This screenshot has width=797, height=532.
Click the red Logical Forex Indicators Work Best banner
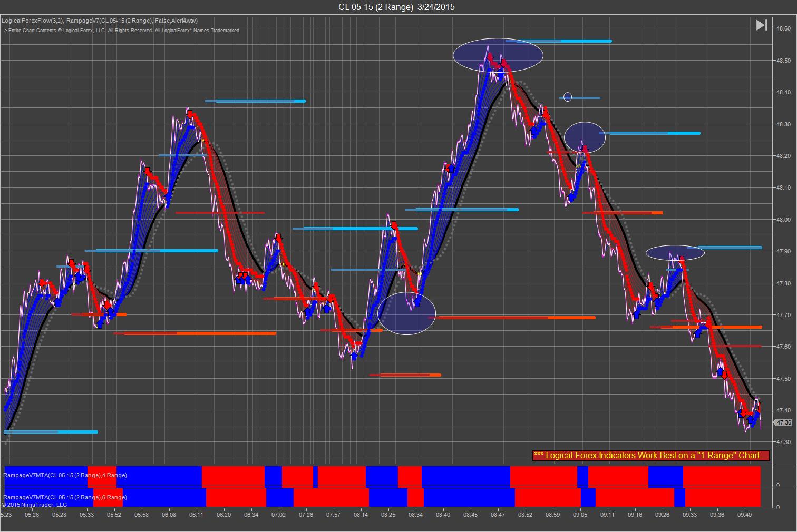tap(650, 455)
